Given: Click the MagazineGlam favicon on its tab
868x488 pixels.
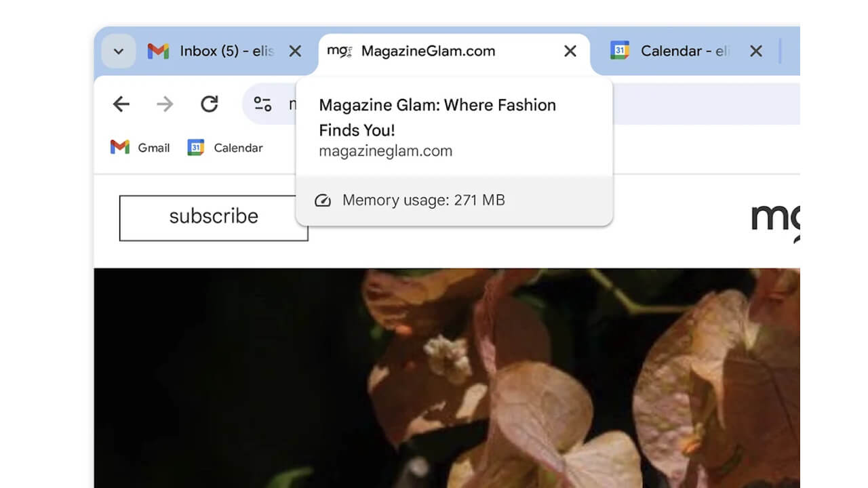Looking at the screenshot, I should coord(340,51).
